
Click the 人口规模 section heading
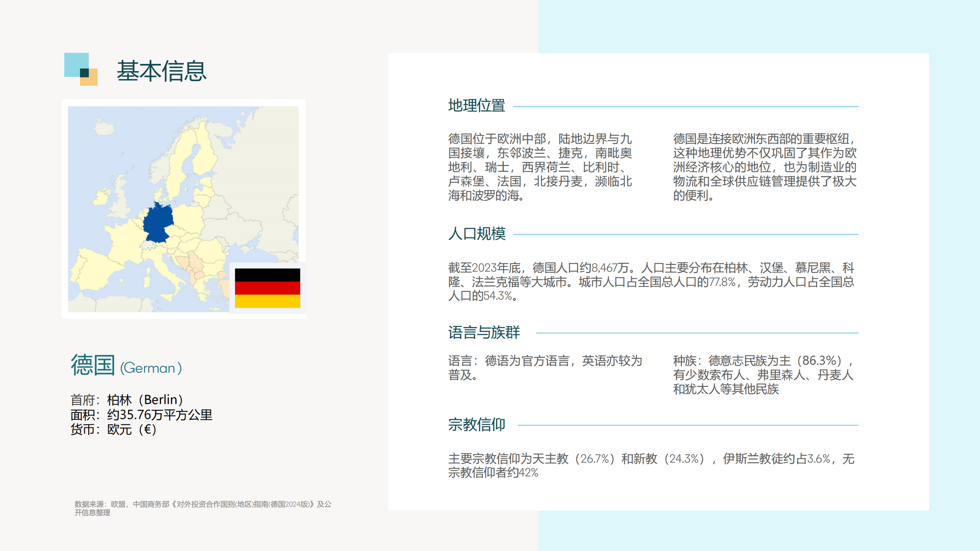coord(477,233)
